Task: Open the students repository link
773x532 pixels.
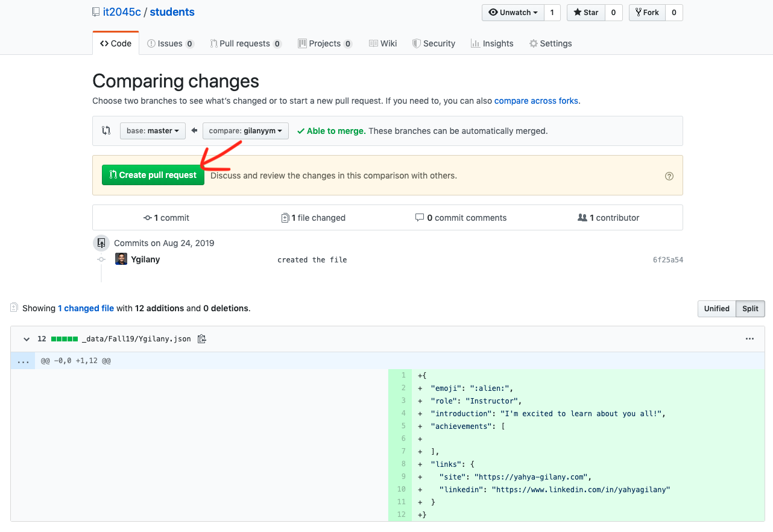Action: (172, 12)
